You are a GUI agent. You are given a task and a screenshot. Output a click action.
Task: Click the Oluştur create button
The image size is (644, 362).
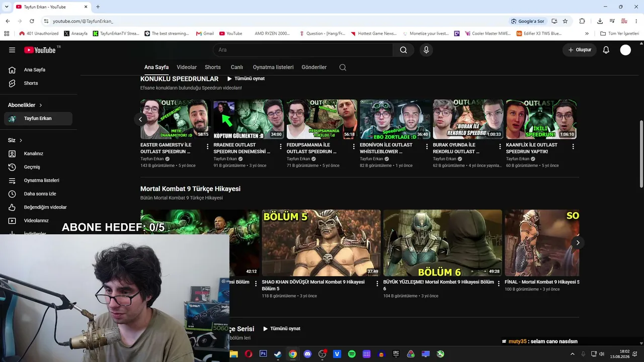tap(580, 50)
